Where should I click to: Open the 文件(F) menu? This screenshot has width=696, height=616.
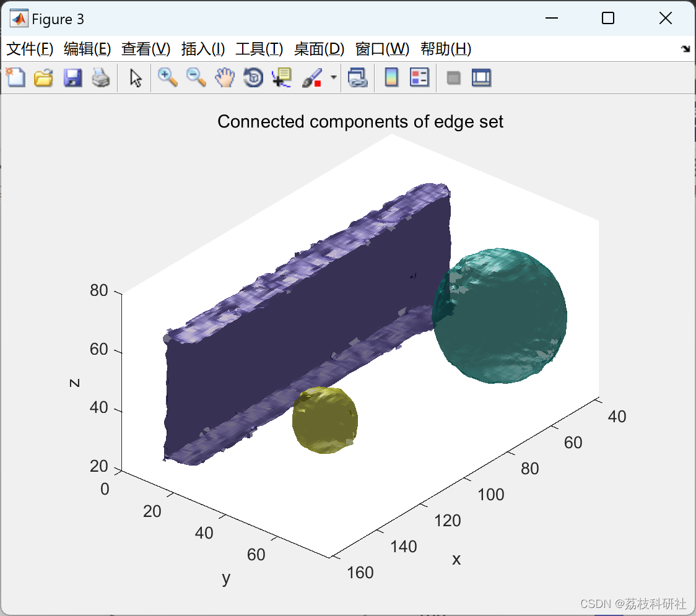(30, 49)
